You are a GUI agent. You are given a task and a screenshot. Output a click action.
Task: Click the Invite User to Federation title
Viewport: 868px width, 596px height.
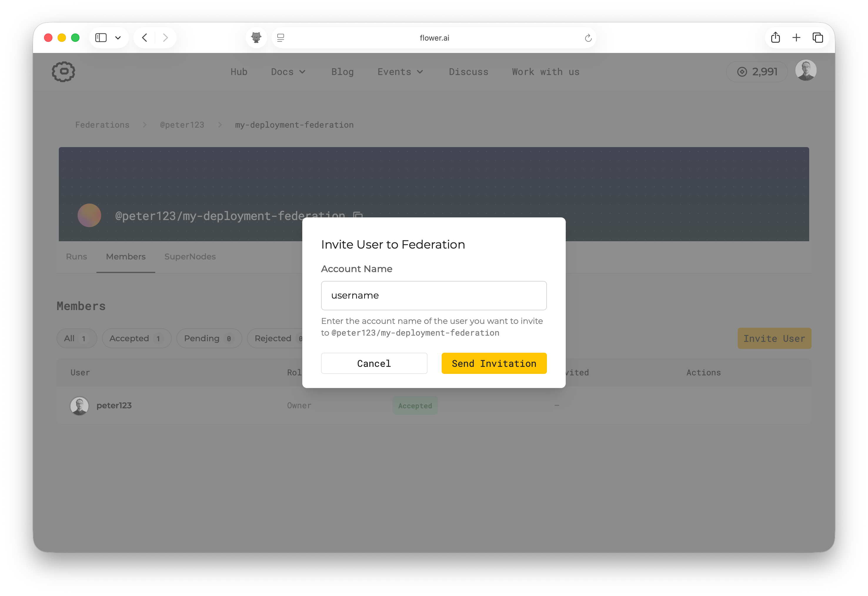(x=393, y=244)
